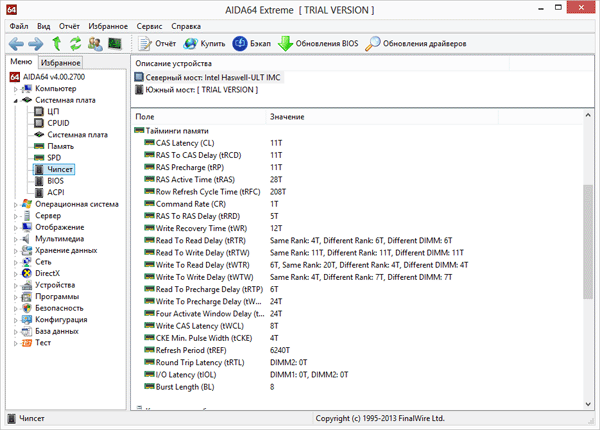Click the Безопасность shield icon
Screen dimensions: 600x430
27,308
